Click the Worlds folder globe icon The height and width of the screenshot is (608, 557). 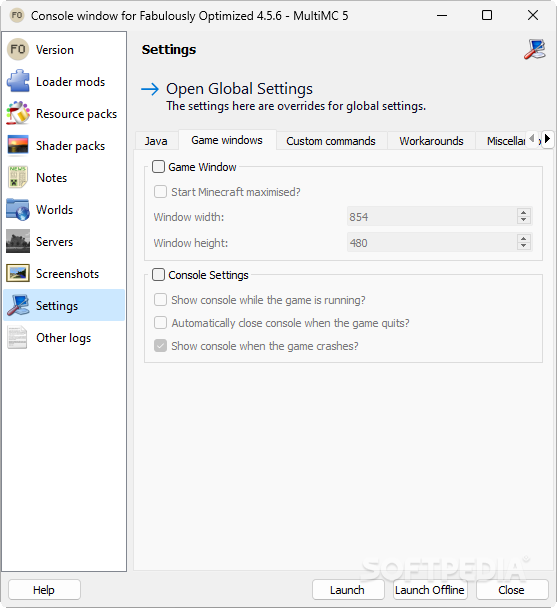(x=18, y=209)
